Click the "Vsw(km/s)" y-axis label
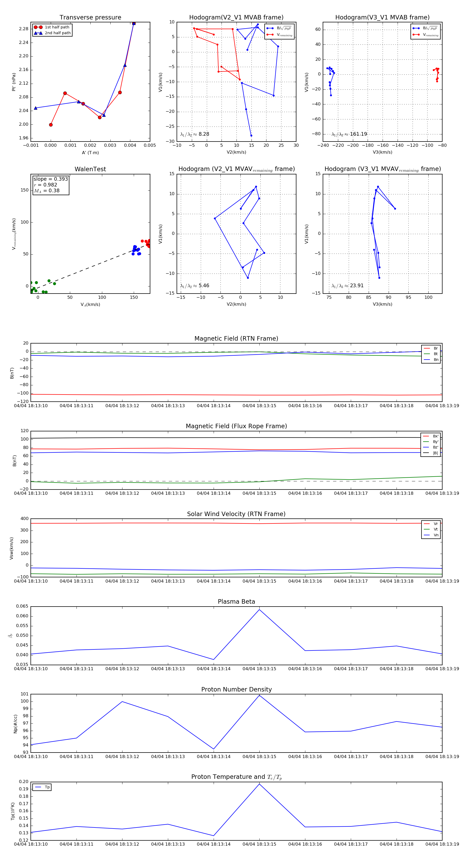The height and width of the screenshot is (868, 473). click(x=12, y=549)
